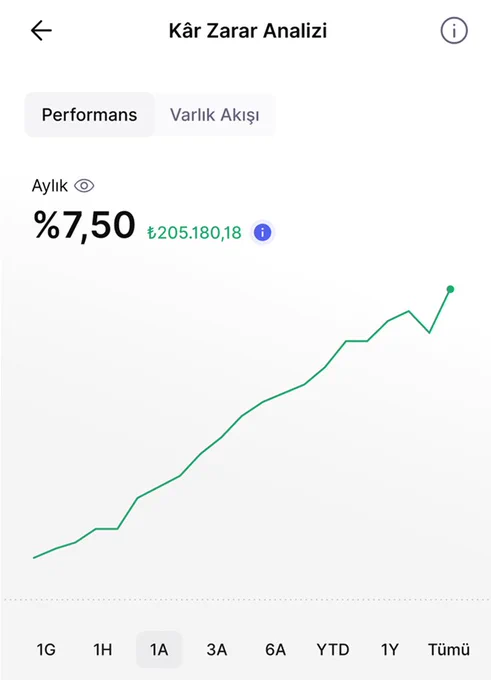The width and height of the screenshot is (491, 680).
Task: Select the 1H time range
Action: 102,650
